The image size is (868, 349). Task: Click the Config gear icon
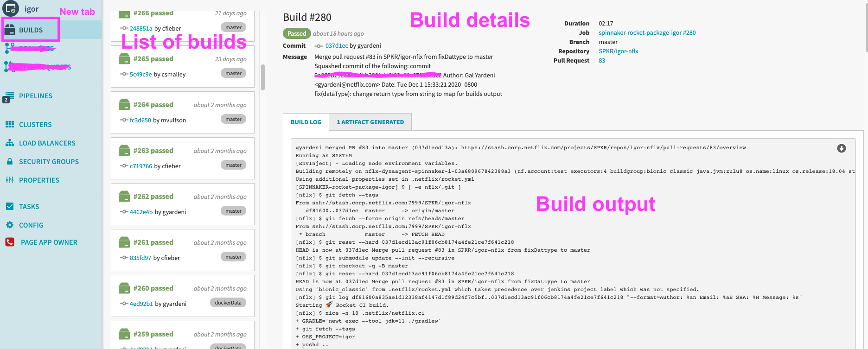(x=10, y=225)
